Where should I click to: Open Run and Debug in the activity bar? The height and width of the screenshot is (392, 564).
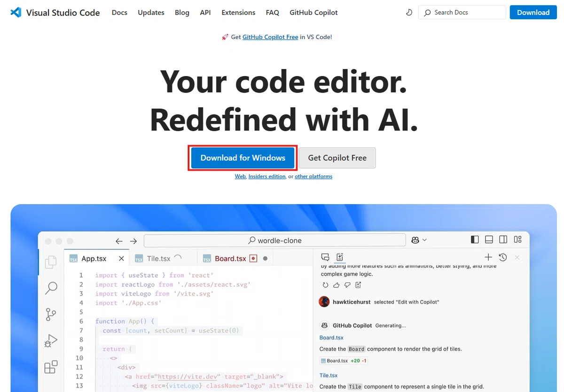tap(51, 340)
